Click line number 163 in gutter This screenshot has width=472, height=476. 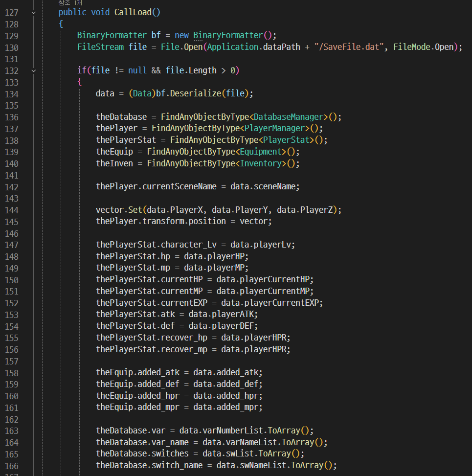tap(12, 431)
